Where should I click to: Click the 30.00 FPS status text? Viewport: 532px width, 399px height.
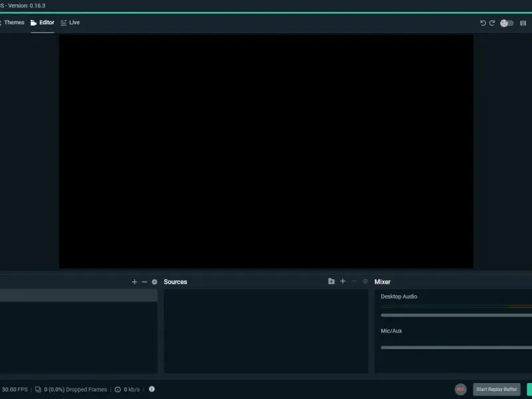click(x=15, y=390)
